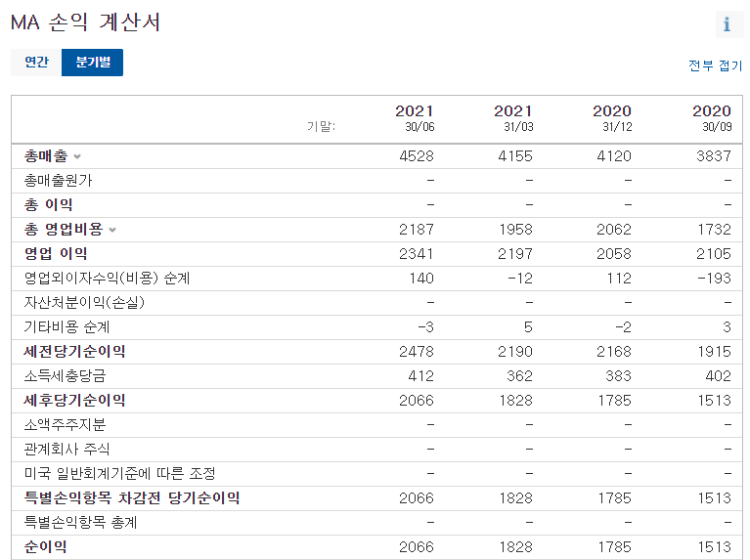Click other expenses value 5
This screenshot has height=560, width=750.
528,326
